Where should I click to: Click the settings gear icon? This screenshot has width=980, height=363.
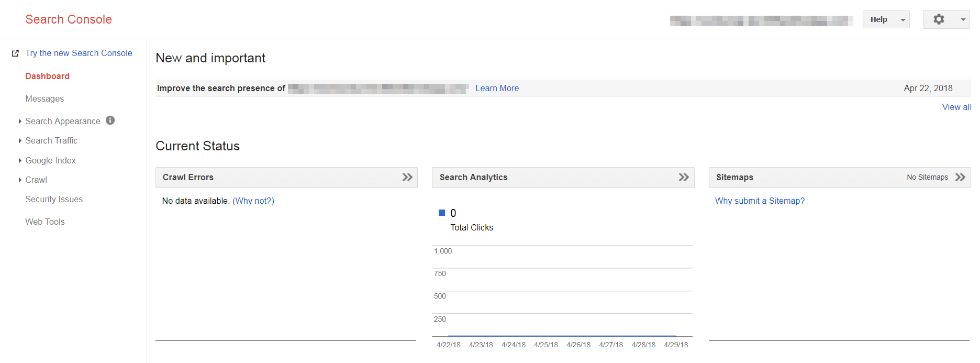tap(939, 19)
